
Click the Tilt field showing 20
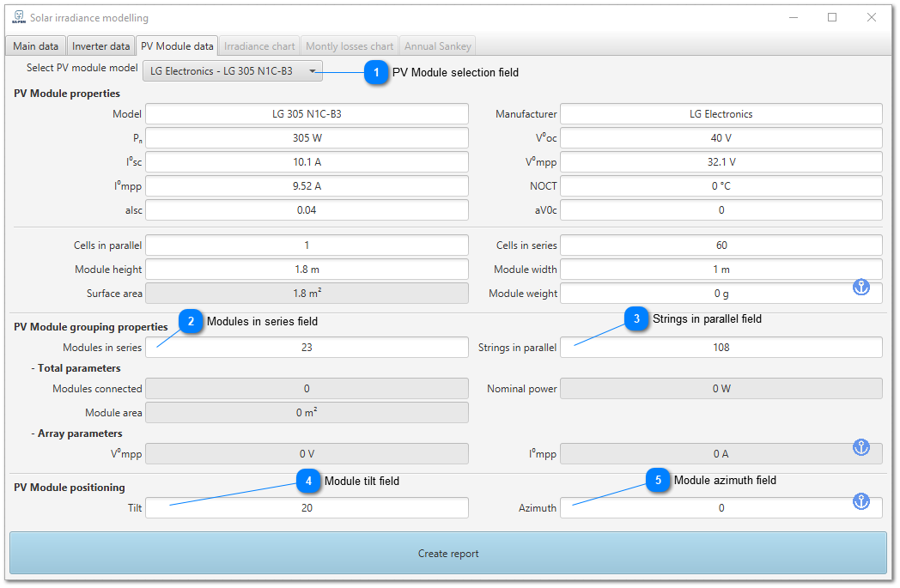point(307,507)
